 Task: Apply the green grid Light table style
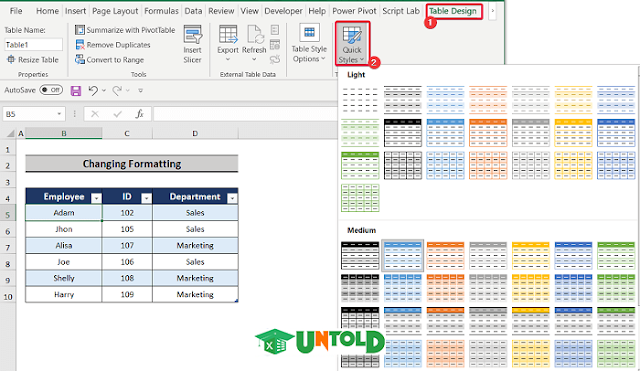point(360,198)
